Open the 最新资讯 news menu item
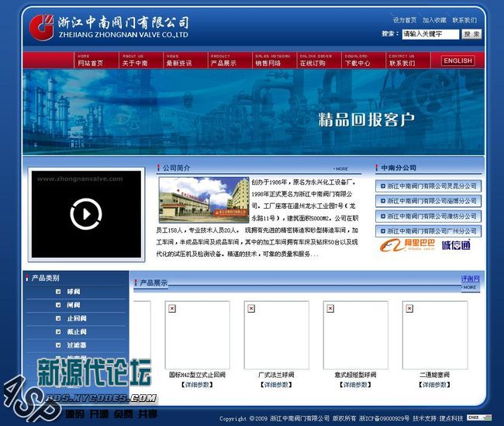504x426 pixels. tap(179, 61)
